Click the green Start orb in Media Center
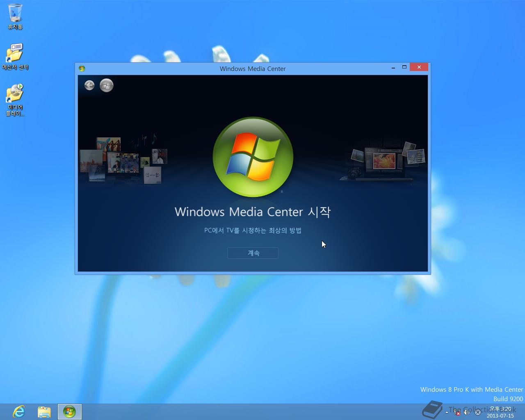525x420 pixels. [x=107, y=85]
